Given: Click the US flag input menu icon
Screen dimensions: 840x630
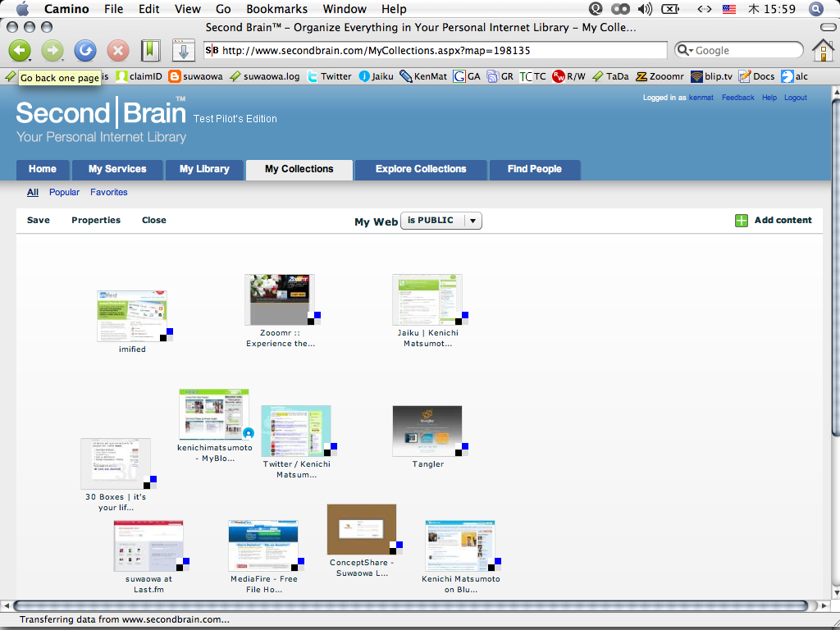Looking at the screenshot, I should click(x=729, y=8).
